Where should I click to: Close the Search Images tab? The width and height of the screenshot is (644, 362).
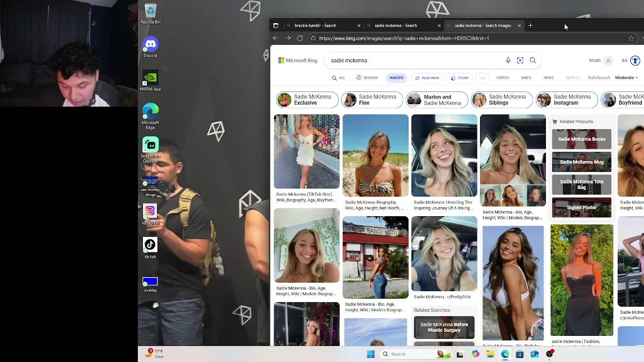pyautogui.click(x=519, y=26)
